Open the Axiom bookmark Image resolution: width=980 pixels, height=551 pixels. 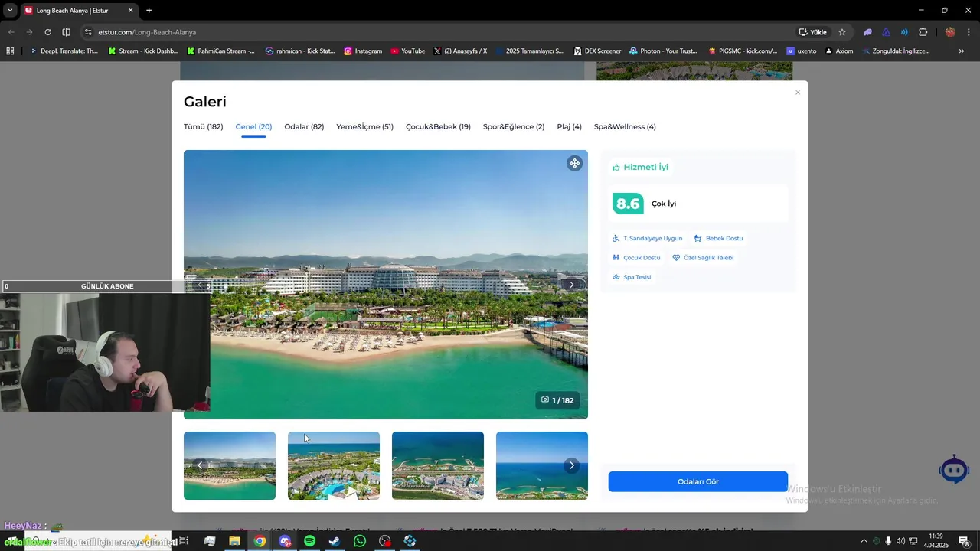click(839, 51)
